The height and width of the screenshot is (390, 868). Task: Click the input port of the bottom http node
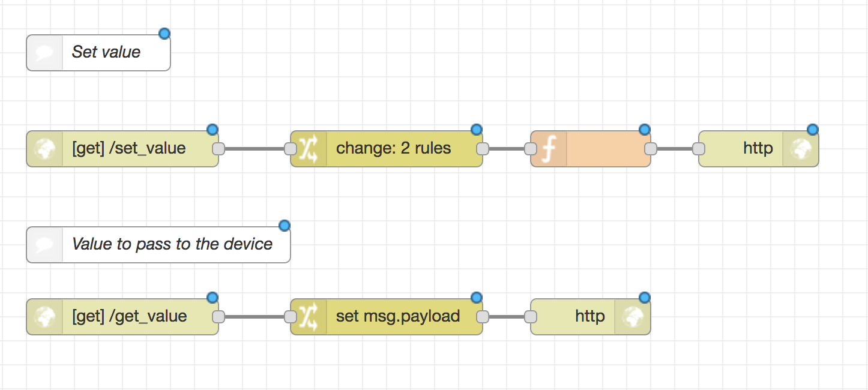pyautogui.click(x=531, y=316)
